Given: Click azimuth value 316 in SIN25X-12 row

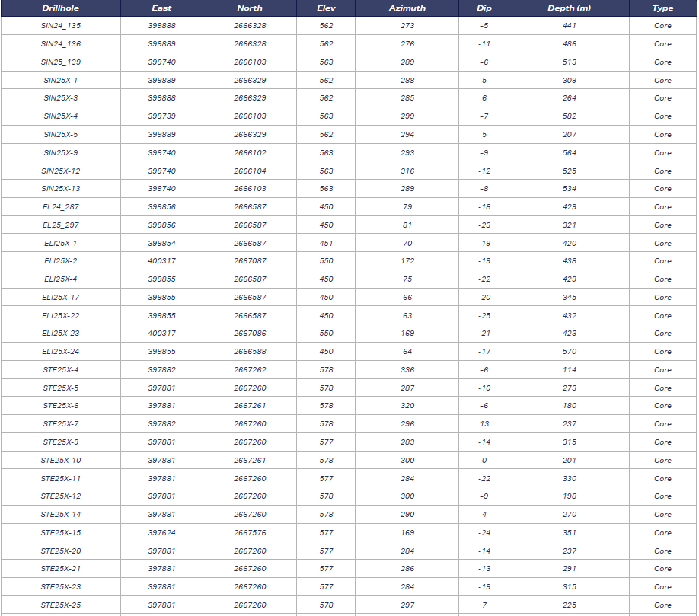Looking at the screenshot, I should (407, 171).
